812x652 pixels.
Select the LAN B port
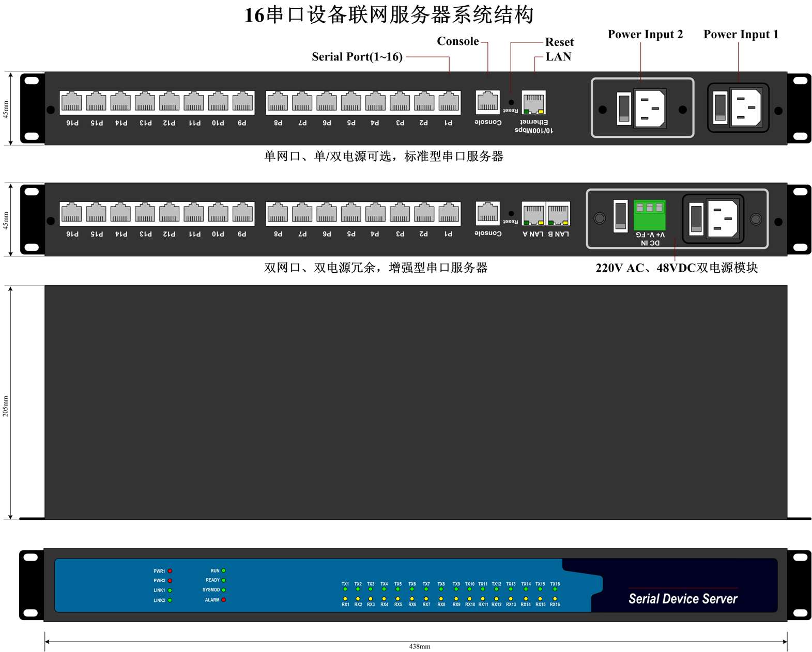558,214
